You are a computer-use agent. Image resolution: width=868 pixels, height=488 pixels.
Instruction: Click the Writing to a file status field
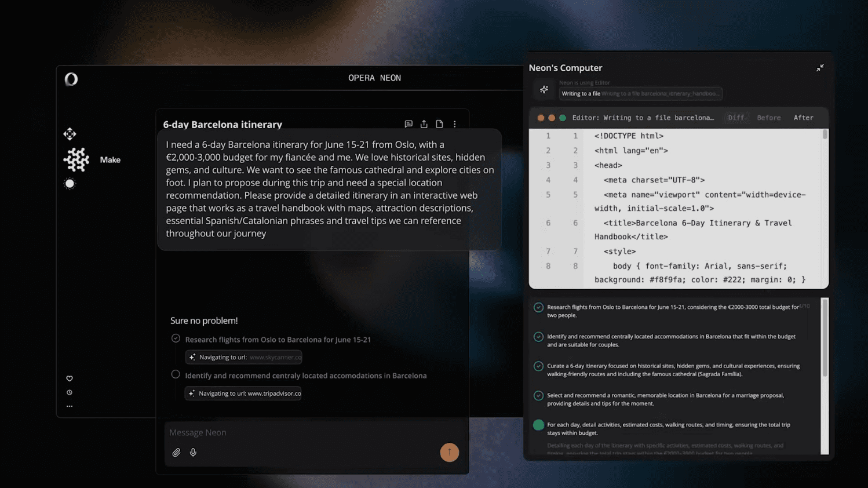pyautogui.click(x=641, y=93)
